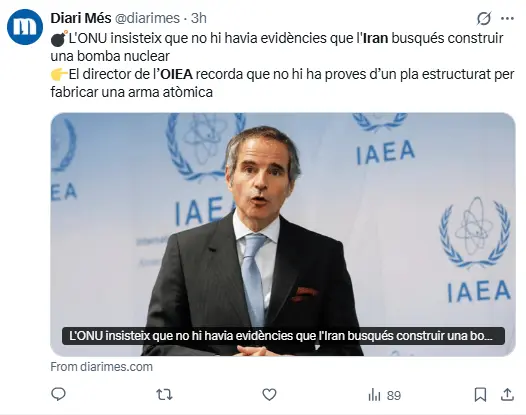
Task: Open the Diari Més display name link
Action: click(81, 18)
